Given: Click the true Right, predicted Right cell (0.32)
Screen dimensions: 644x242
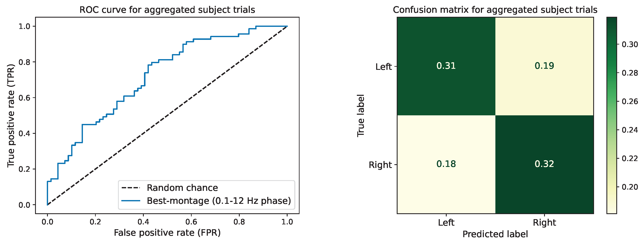Looking at the screenshot, I should point(544,164).
